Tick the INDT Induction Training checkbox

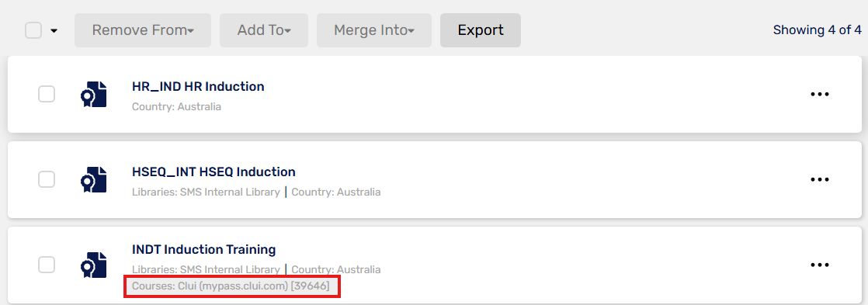click(47, 265)
